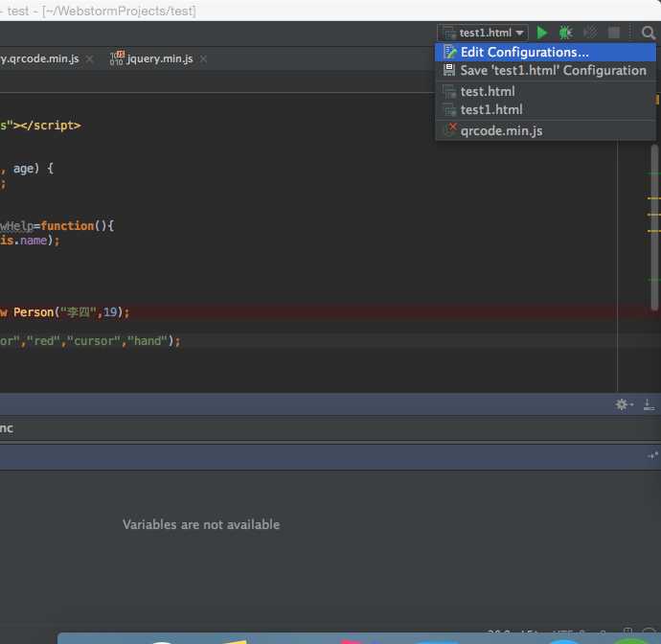Click "Variables are not available" text
This screenshot has height=644, width=661.
point(201,524)
